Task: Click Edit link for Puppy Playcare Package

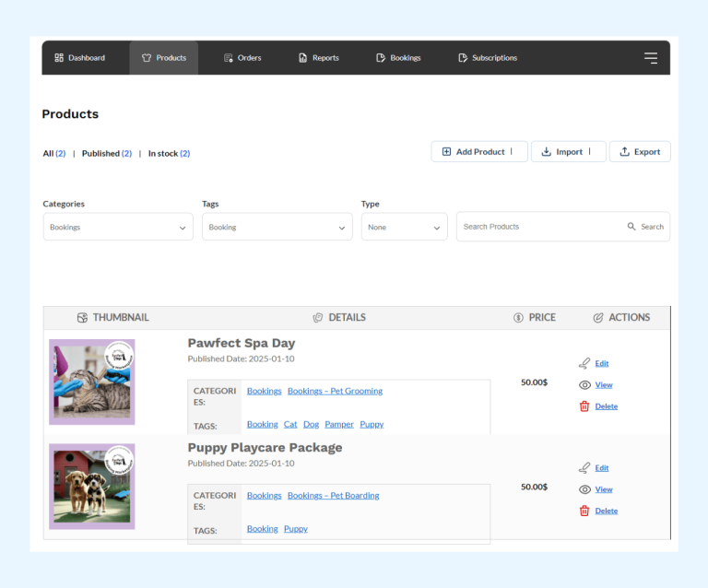Action: tap(601, 468)
